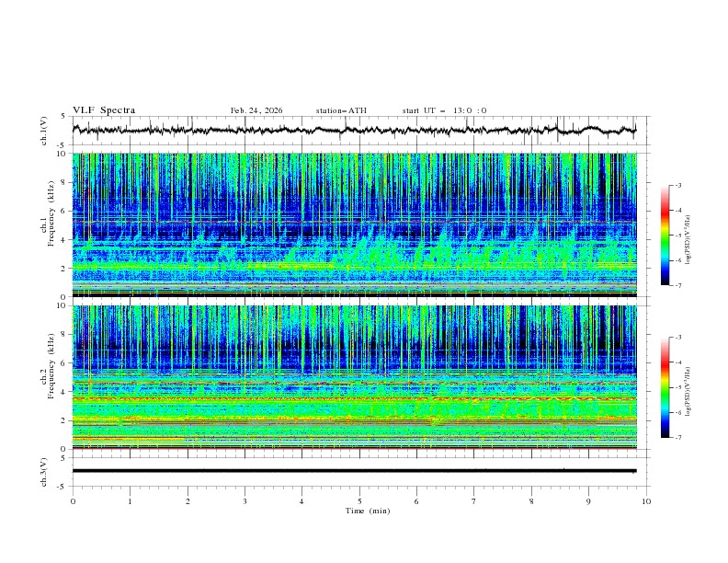728x563 pixels.
Task: Click the ch.2 "Frequency (kHz)" axis label
Action: (x=51, y=366)
